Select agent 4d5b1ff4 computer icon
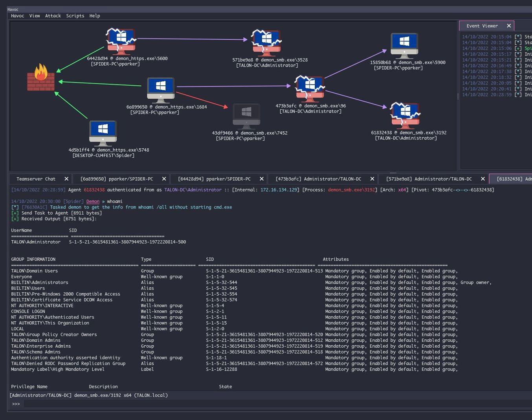Viewport: 532px width, 420px height. coord(103,133)
